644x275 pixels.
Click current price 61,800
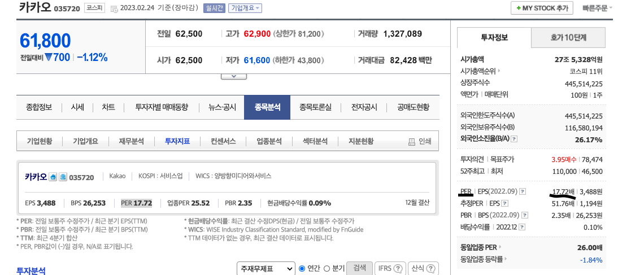[x=45, y=41]
